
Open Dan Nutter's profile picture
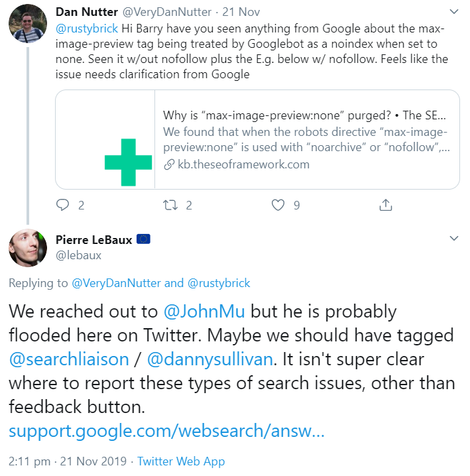pyautogui.click(x=27, y=27)
